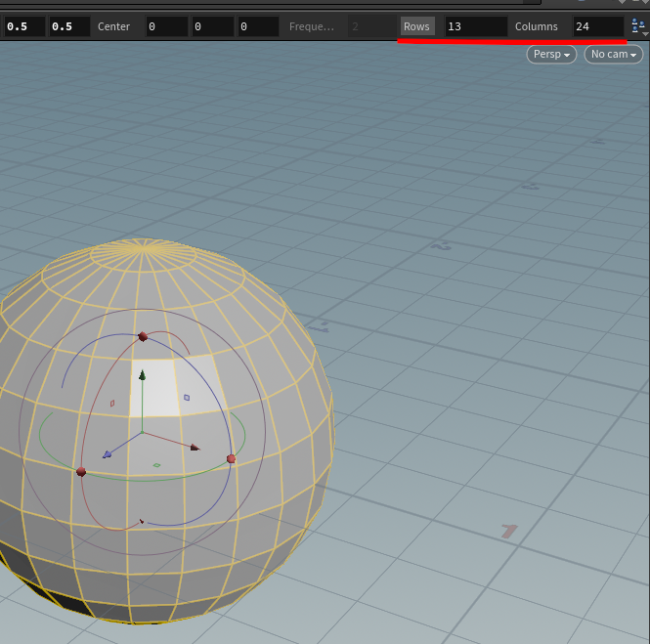The height and width of the screenshot is (644, 650).
Task: Grab the red translate arrow handle
Action: coord(195,448)
